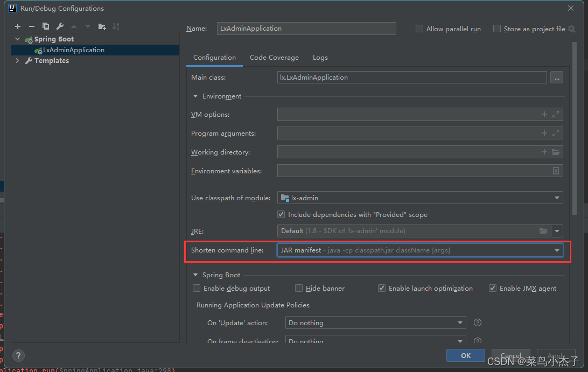Screen dimensions: 588x372
Task: Select Spring Boot tree group
Action: point(54,39)
